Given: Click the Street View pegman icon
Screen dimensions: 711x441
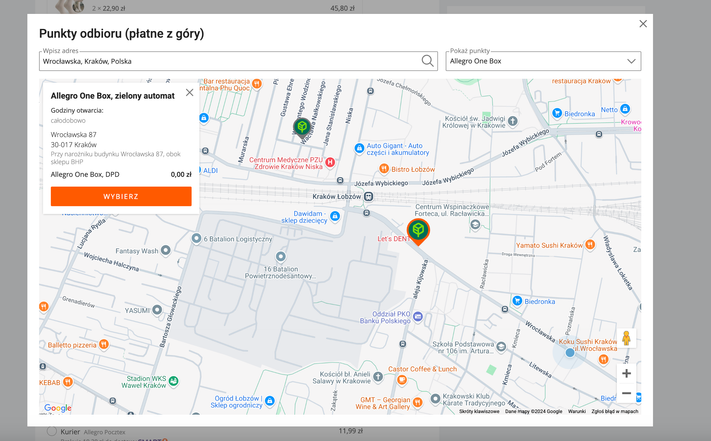Looking at the screenshot, I should click(626, 338).
